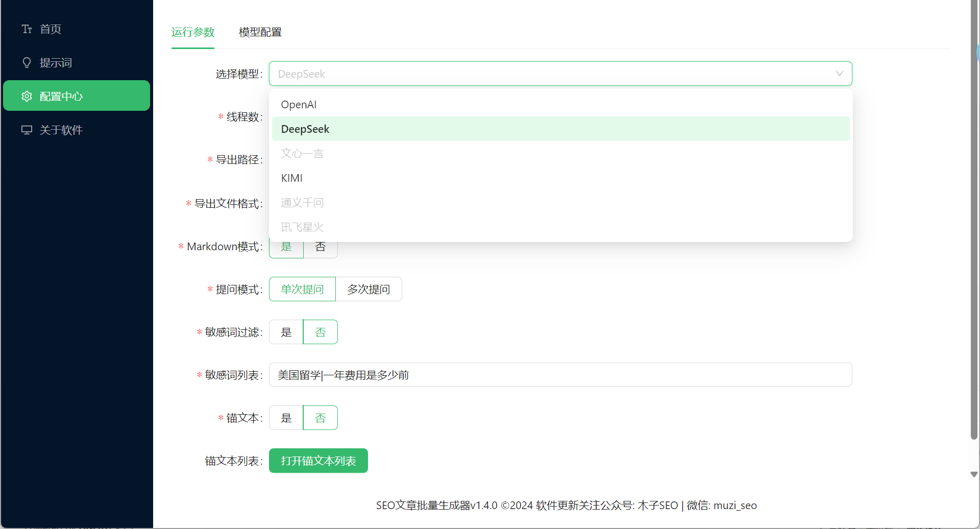The height and width of the screenshot is (529, 980).
Task: Set 敏感词过滤 to 否
Action: (321, 332)
